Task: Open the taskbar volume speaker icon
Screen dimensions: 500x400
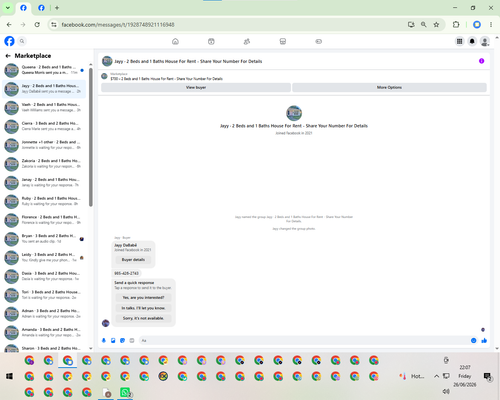Action: pos(446,391)
